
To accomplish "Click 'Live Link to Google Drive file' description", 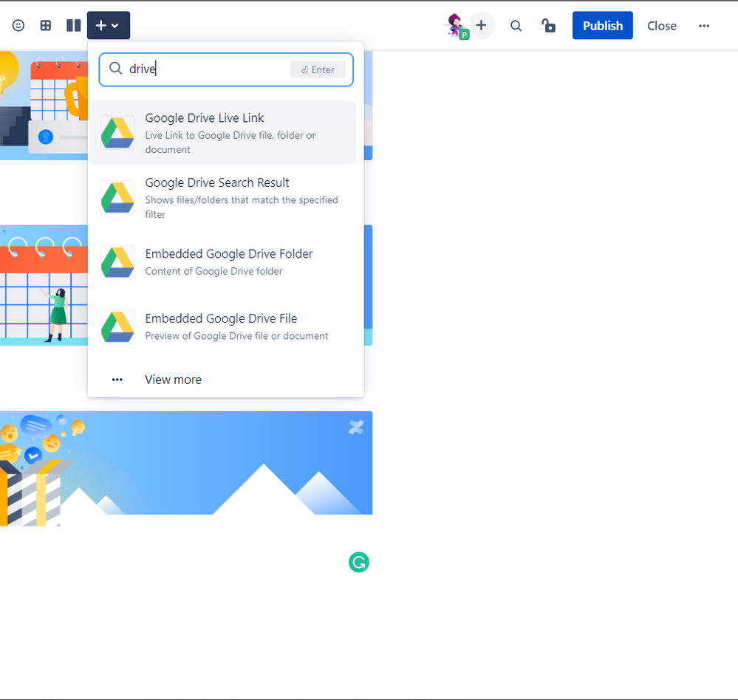I will (x=230, y=142).
